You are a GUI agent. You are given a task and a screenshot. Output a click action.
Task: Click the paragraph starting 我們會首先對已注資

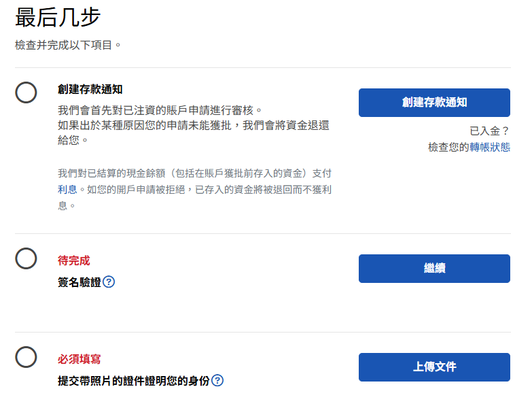point(194,125)
